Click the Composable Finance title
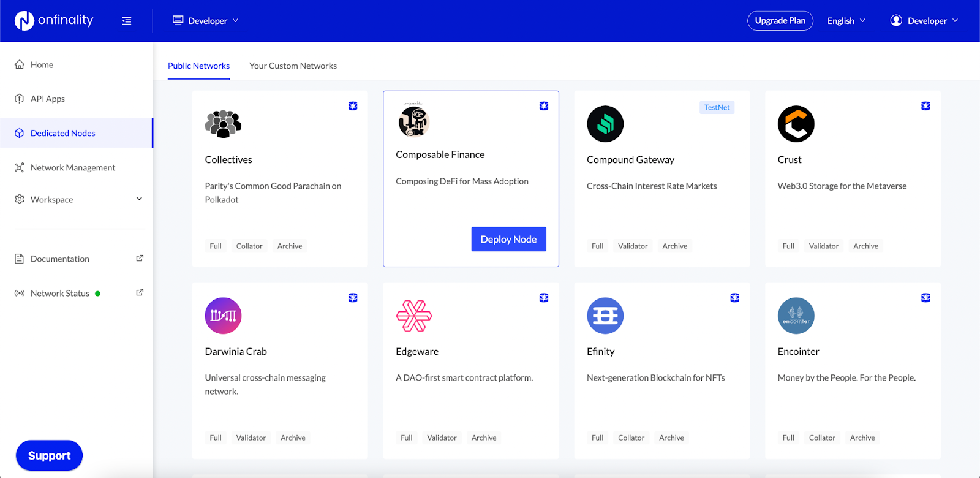 click(440, 154)
